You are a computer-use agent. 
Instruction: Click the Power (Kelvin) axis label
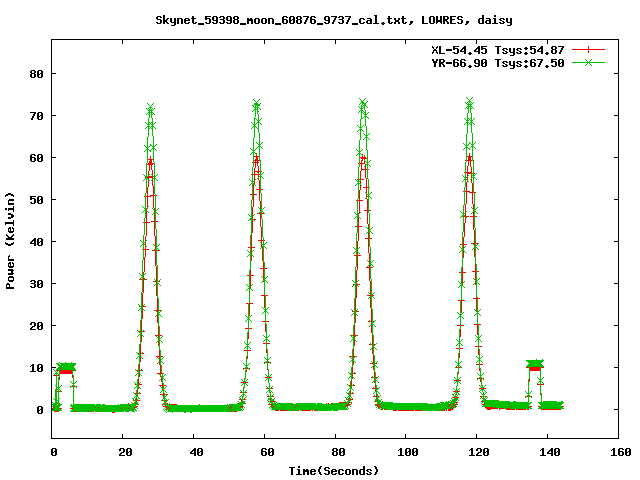click(10, 241)
